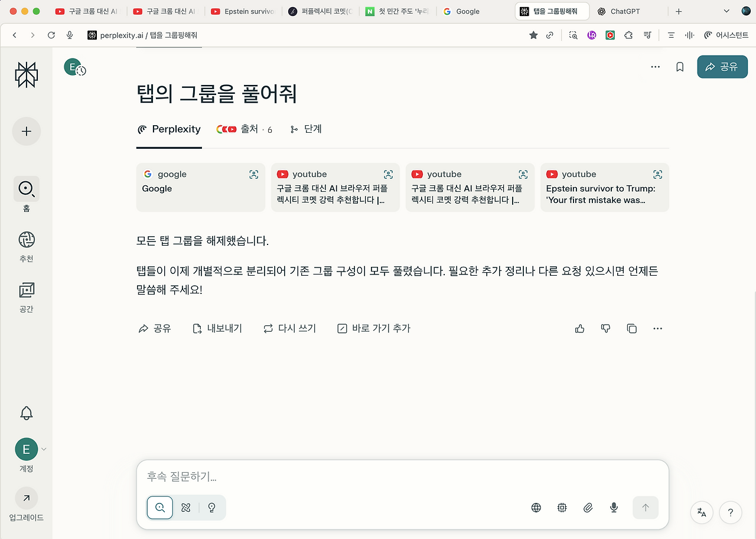Click 다시 쓰기 to rewrite the answer

coord(290,328)
